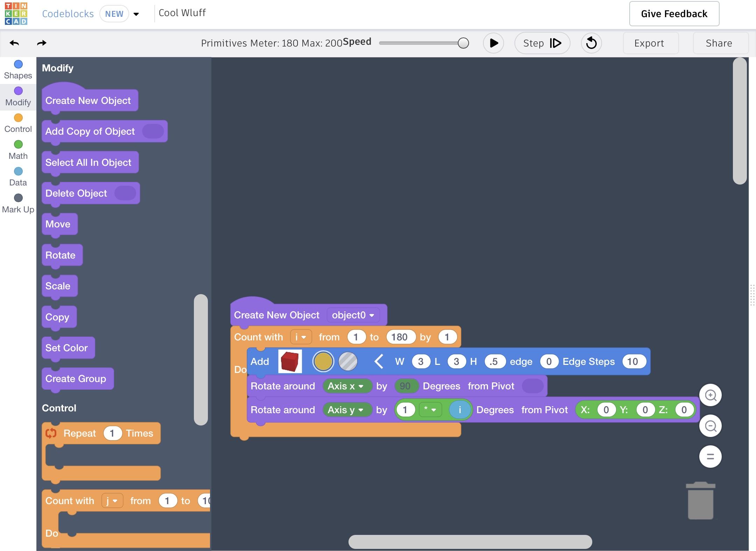
Task: Switch to the Math category
Action: (18, 150)
